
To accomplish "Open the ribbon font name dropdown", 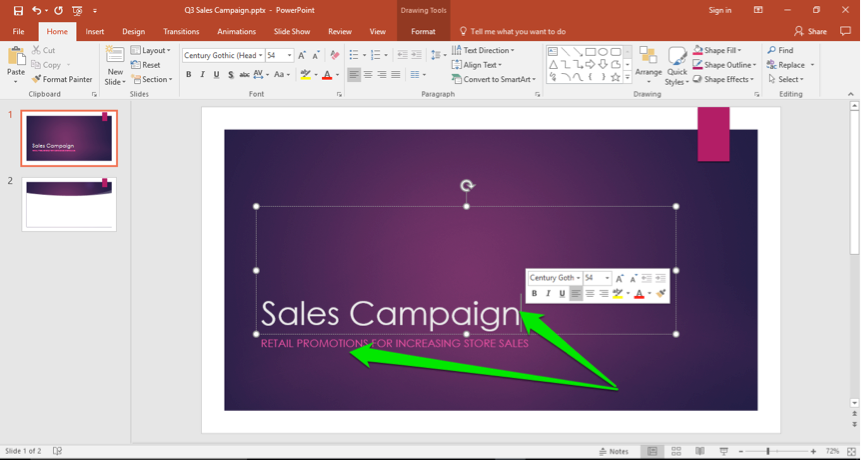I will tap(260, 55).
